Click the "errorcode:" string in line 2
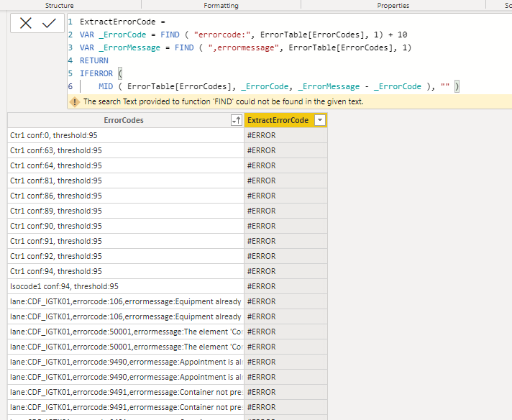Image resolution: width=512 pixels, height=420 pixels. (x=222, y=35)
